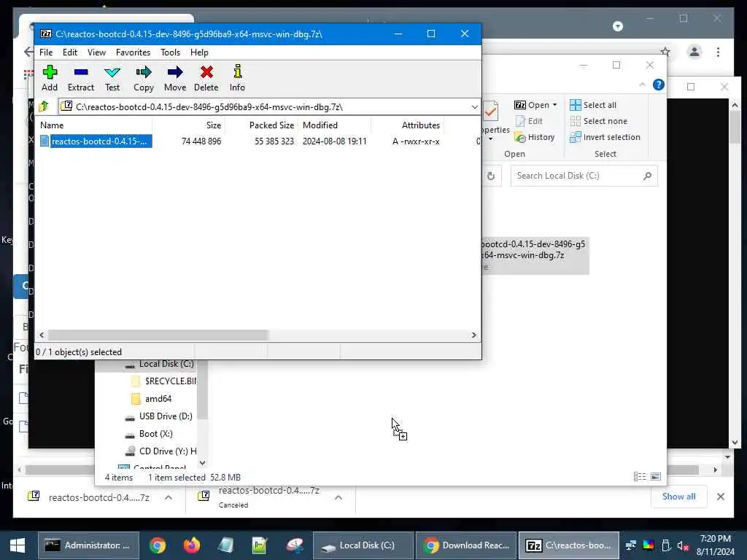Click History in Explorer ribbon
The image size is (747, 560).
tap(535, 137)
